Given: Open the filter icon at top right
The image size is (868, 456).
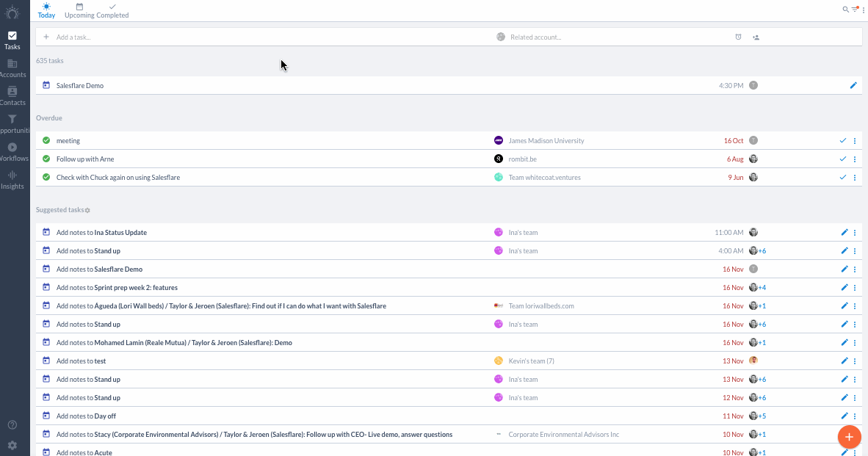Looking at the screenshot, I should pyautogui.click(x=855, y=10).
